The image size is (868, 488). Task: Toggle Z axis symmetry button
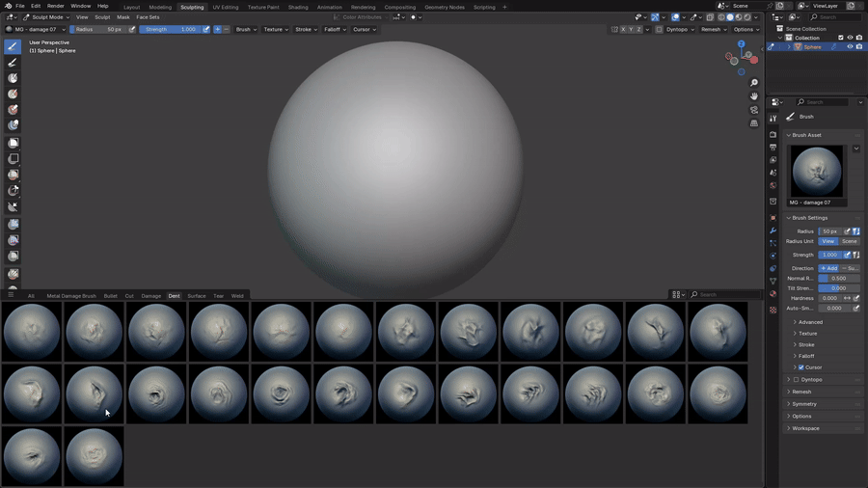[638, 29]
